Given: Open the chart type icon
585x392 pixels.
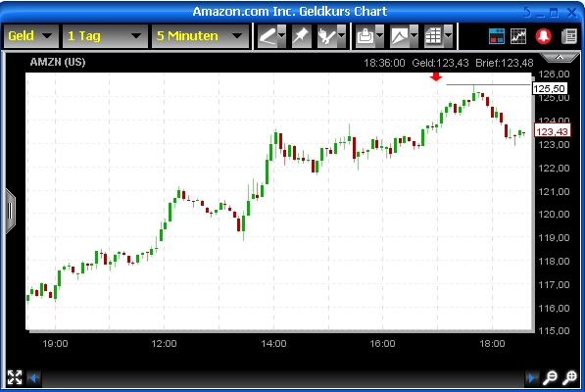Looking at the screenshot, I should point(400,36).
